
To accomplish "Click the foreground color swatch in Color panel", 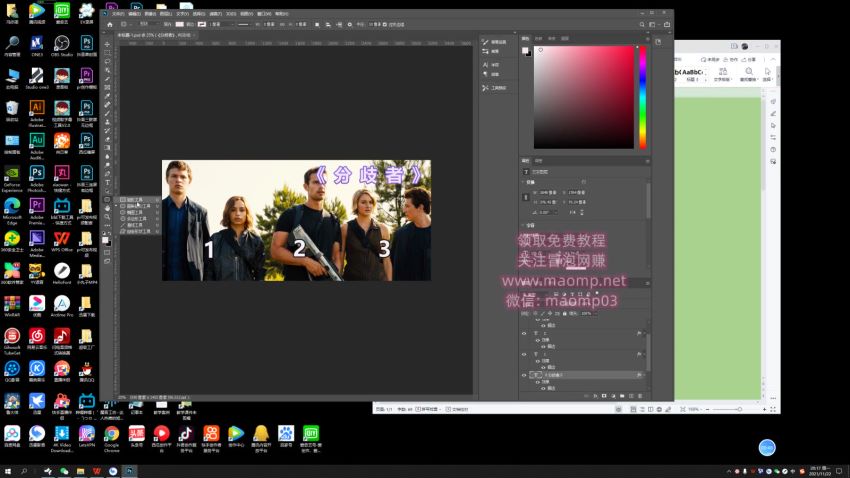I will point(524,50).
